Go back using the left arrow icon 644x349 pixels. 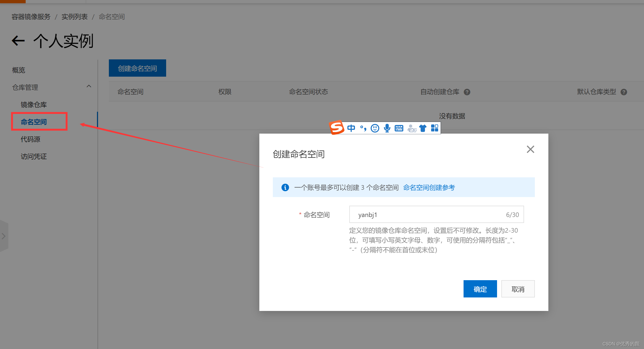coord(18,41)
